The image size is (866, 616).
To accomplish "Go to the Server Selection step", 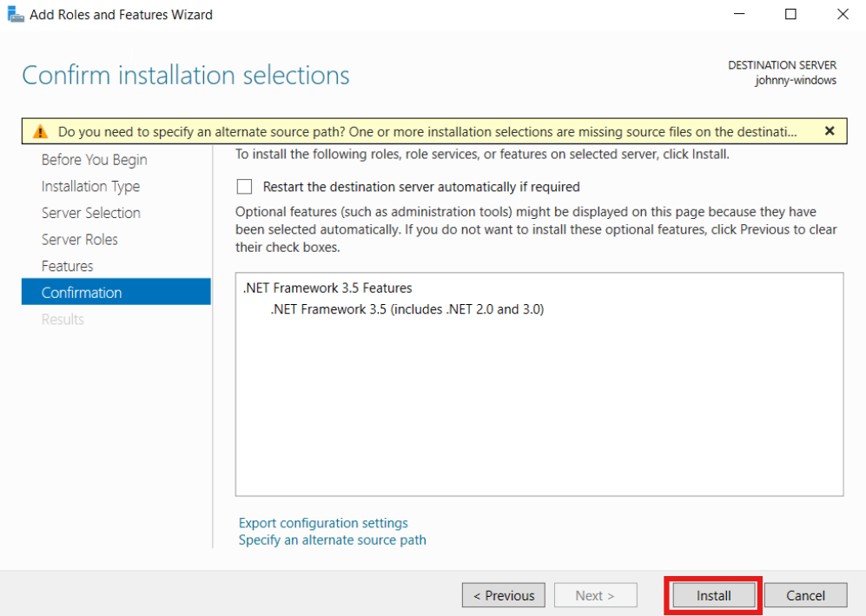I will tap(90, 213).
